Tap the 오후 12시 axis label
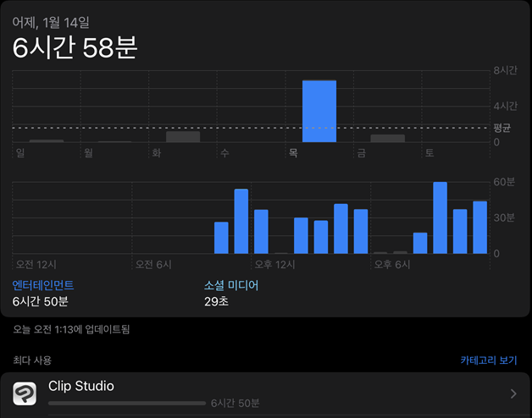 click(275, 265)
